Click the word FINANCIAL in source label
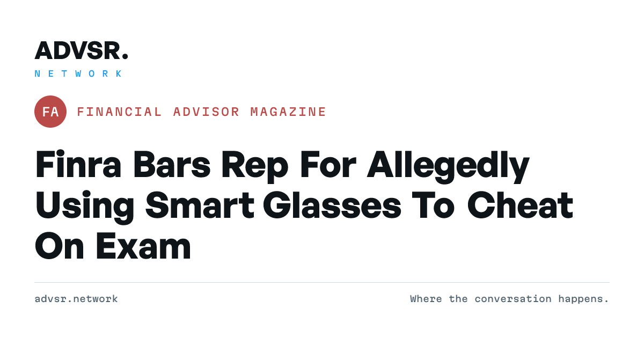 (x=119, y=112)
